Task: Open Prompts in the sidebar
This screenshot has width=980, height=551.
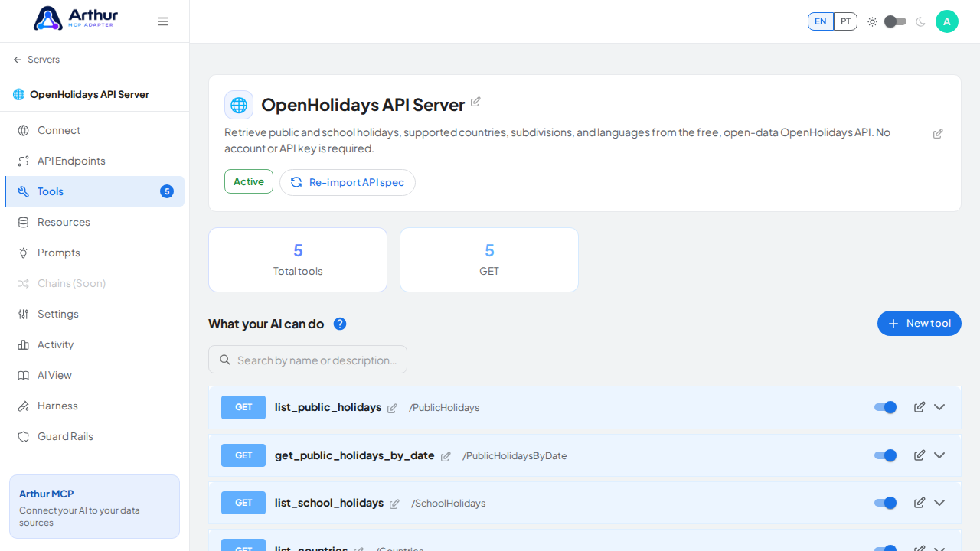Action: tap(94, 253)
